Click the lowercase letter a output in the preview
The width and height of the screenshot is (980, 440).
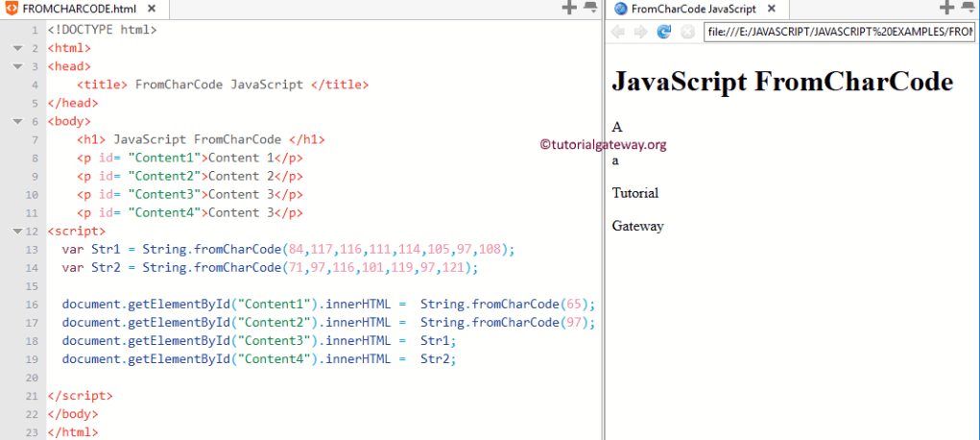tap(615, 160)
